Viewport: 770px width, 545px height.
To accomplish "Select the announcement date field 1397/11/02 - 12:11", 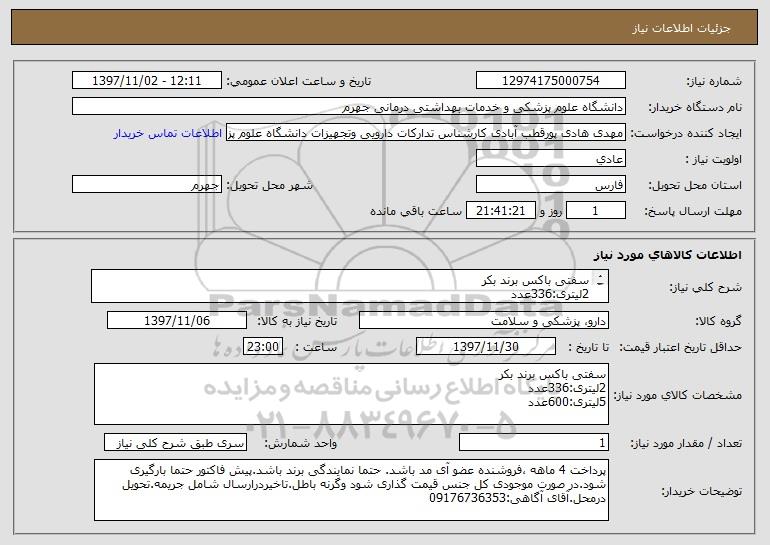I will 147,80.
